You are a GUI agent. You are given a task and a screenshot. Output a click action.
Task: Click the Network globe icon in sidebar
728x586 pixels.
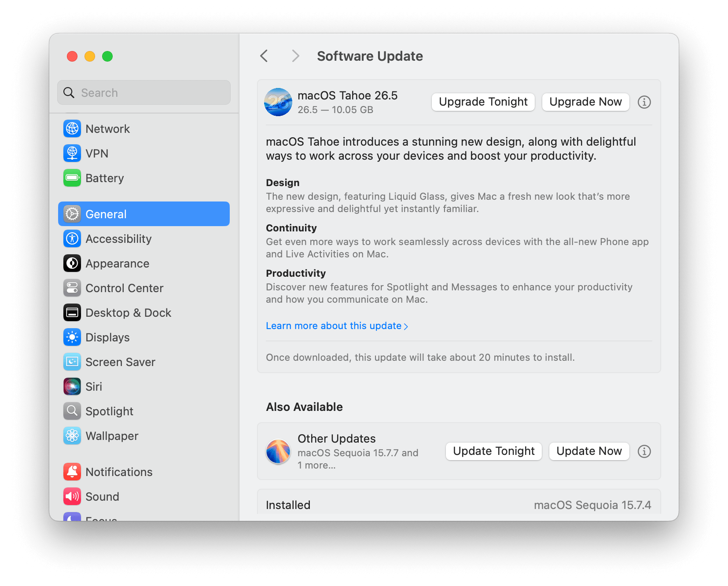coord(72,128)
